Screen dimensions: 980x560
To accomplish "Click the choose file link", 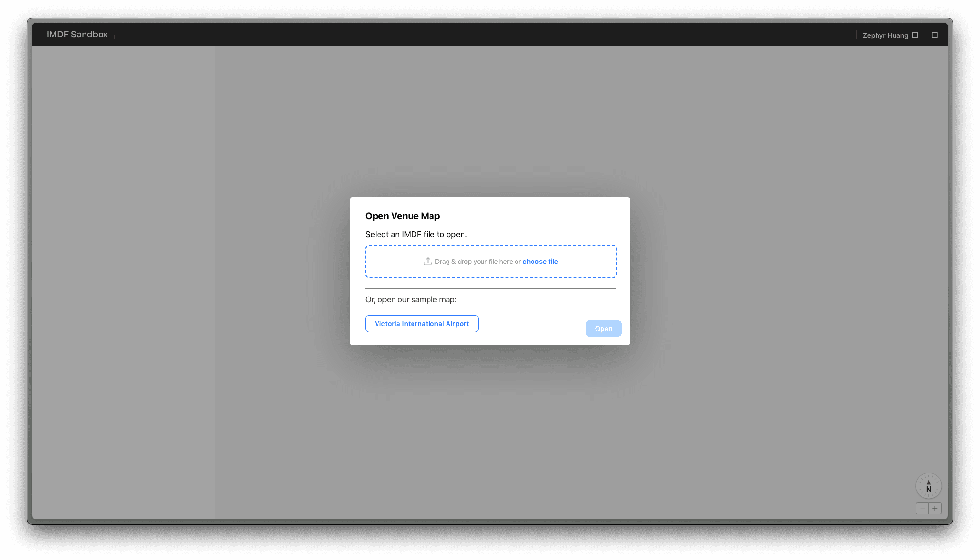I will 540,262.
